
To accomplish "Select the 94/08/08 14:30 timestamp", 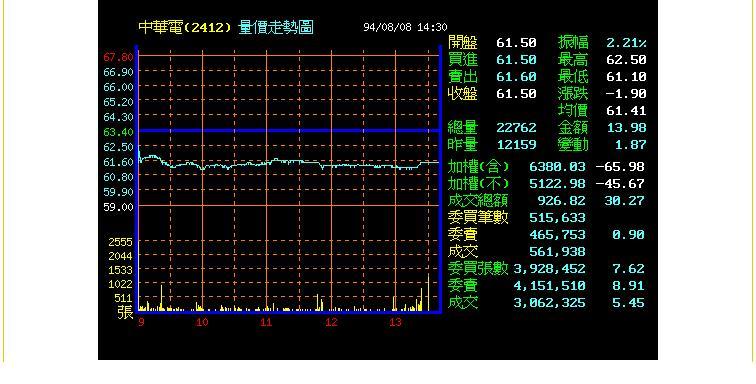I will (405, 27).
